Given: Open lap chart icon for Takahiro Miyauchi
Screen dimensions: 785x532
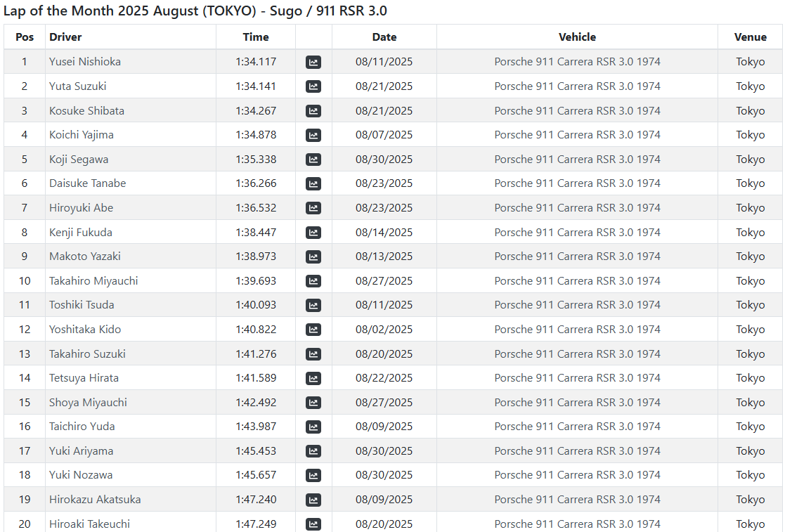Looking at the screenshot, I should pyautogui.click(x=313, y=281).
